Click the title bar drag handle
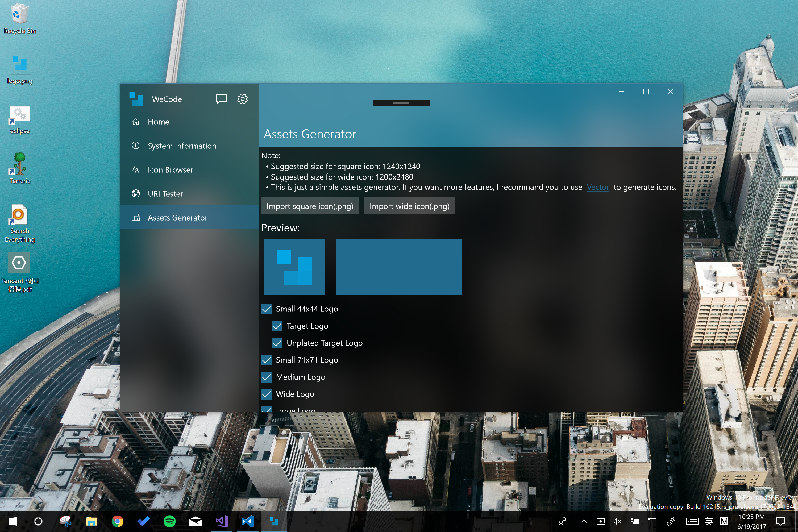The height and width of the screenshot is (532, 798). click(x=401, y=103)
